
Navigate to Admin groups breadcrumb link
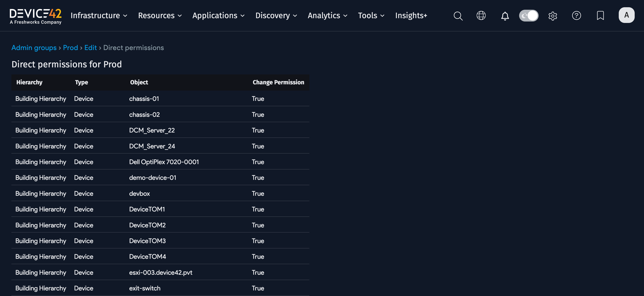(34, 48)
